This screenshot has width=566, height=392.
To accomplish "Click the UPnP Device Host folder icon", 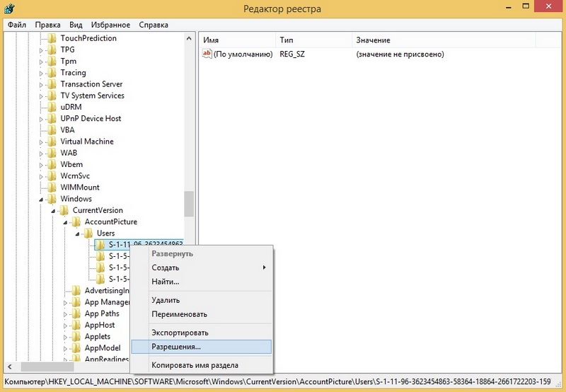I will 52,118.
